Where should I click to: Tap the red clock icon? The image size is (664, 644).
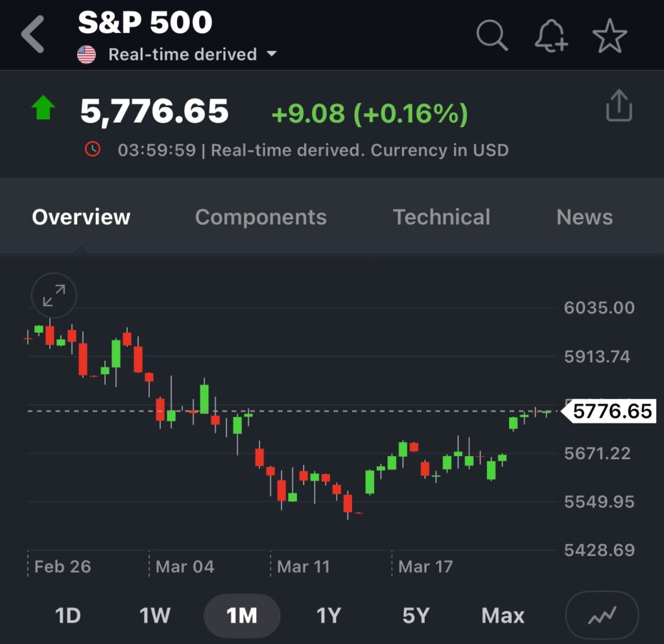[93, 150]
